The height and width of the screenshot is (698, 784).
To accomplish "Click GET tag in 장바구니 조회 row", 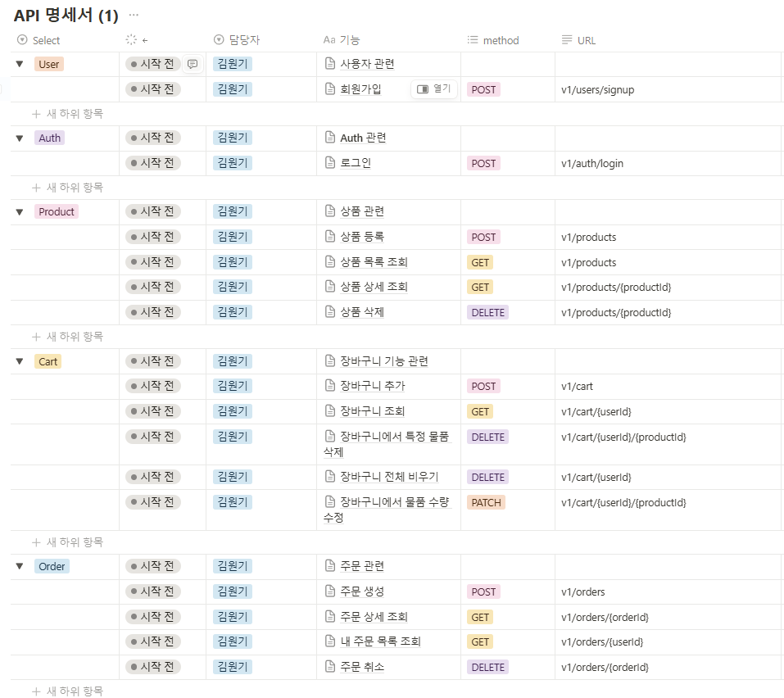I will coord(480,411).
